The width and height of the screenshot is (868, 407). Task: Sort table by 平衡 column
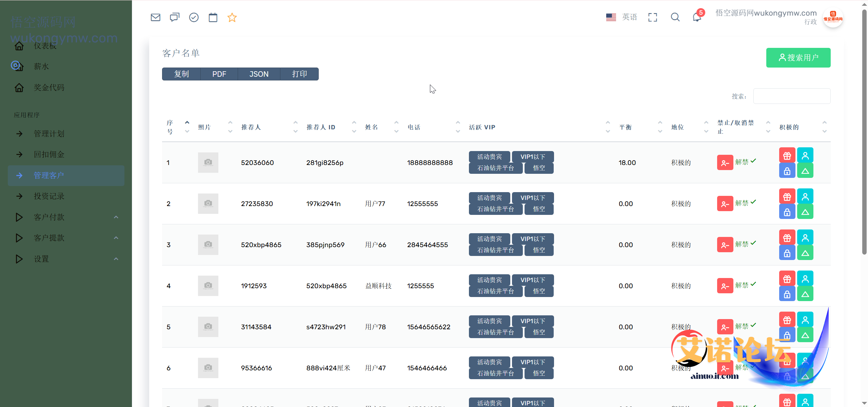pyautogui.click(x=640, y=127)
